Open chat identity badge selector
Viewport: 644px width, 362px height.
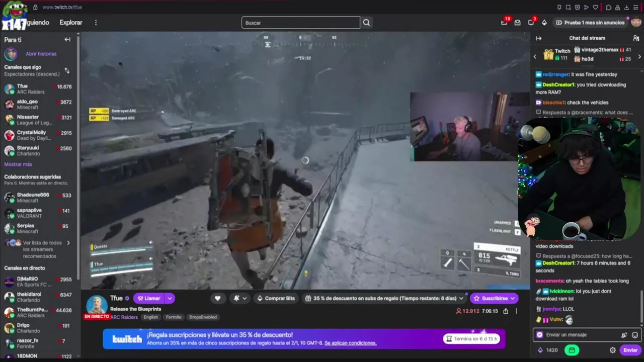pyautogui.click(x=540, y=335)
